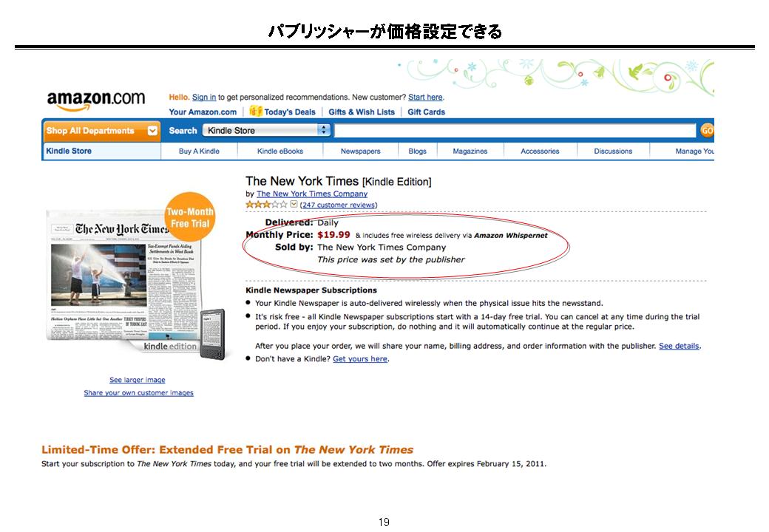Image resolution: width=769 pixels, height=532 pixels.
Task: Open the star rating dropdown arrow
Action: point(294,204)
